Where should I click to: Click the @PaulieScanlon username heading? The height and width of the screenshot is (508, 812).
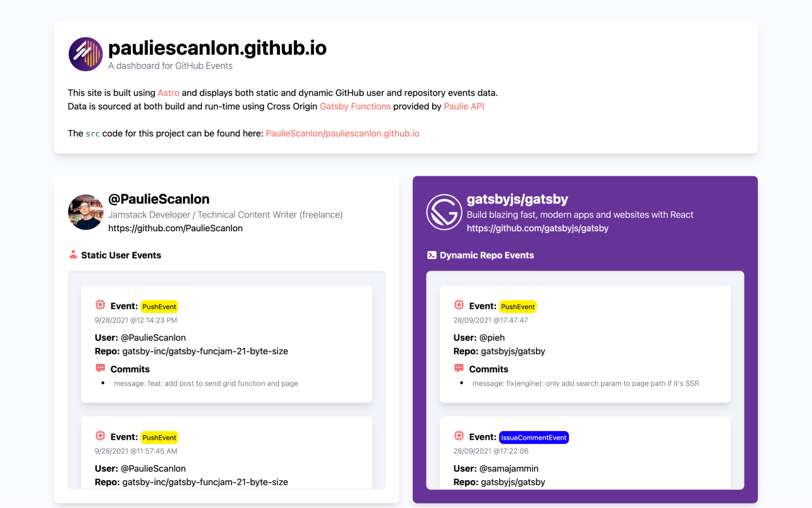click(159, 199)
